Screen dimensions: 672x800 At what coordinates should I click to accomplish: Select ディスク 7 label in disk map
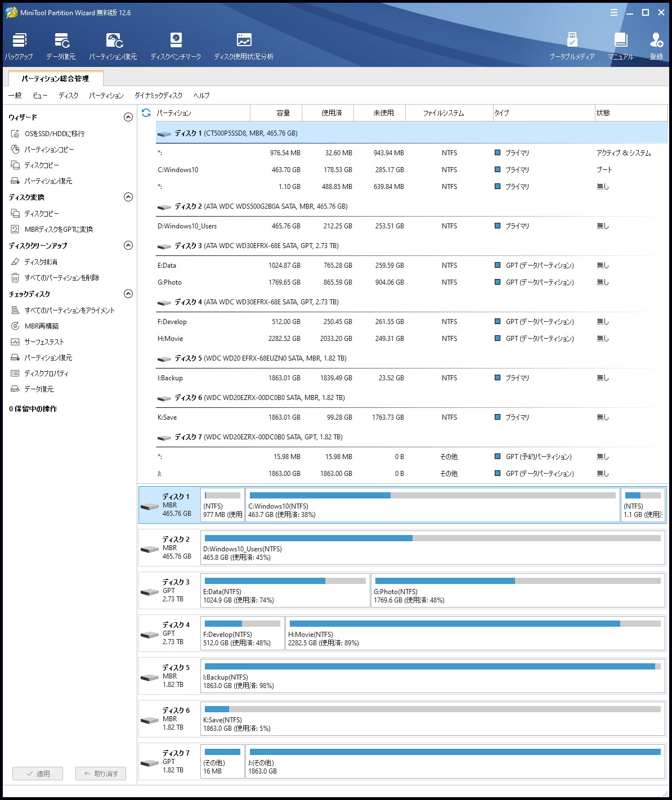click(x=169, y=762)
